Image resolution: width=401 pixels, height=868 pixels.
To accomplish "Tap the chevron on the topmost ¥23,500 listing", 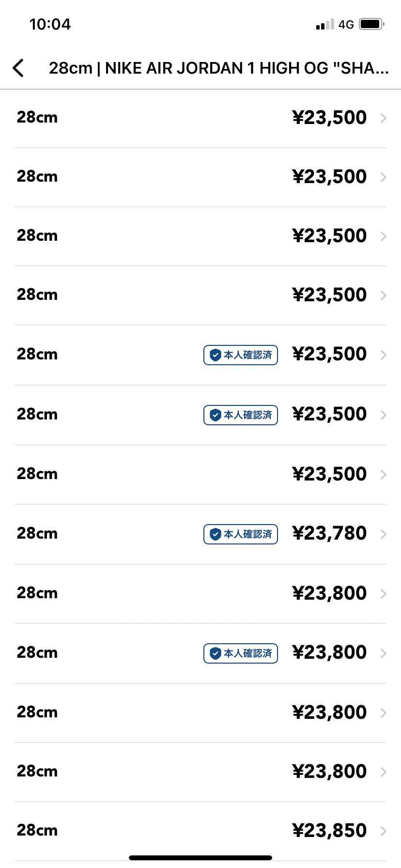I will (x=383, y=118).
